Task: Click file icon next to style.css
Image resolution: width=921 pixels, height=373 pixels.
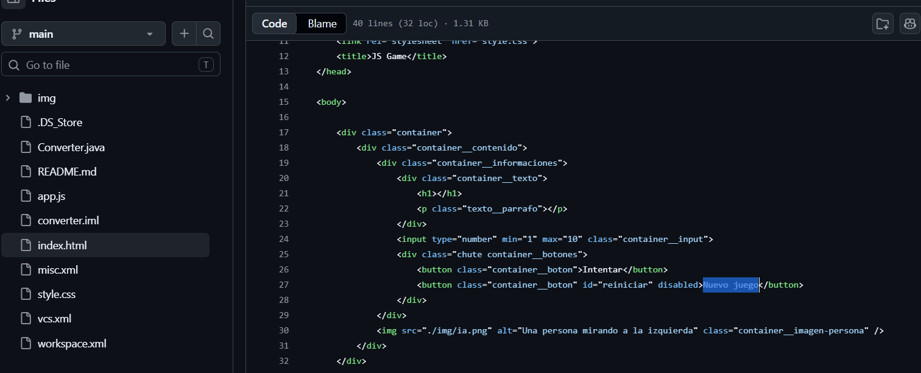Action: point(25,294)
